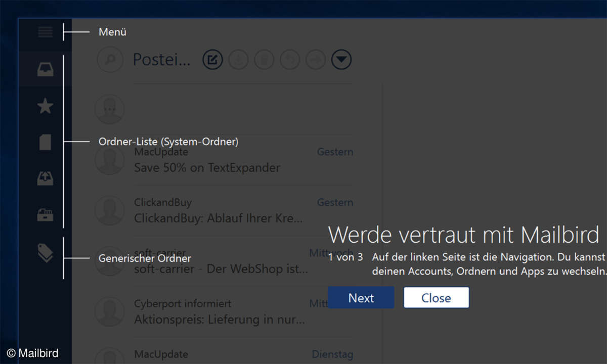This screenshot has width=607, height=364.
Task: Open the Cyberport informiert email
Action: point(224,312)
